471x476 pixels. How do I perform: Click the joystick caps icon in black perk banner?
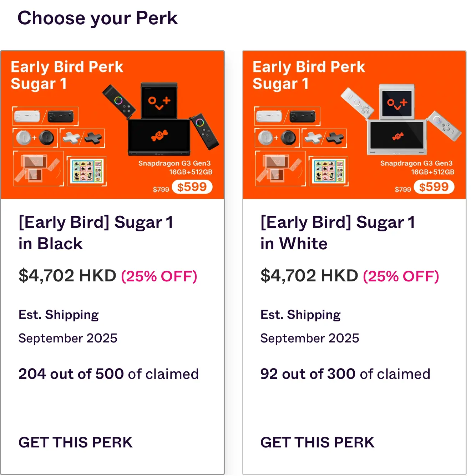[x=35, y=138]
